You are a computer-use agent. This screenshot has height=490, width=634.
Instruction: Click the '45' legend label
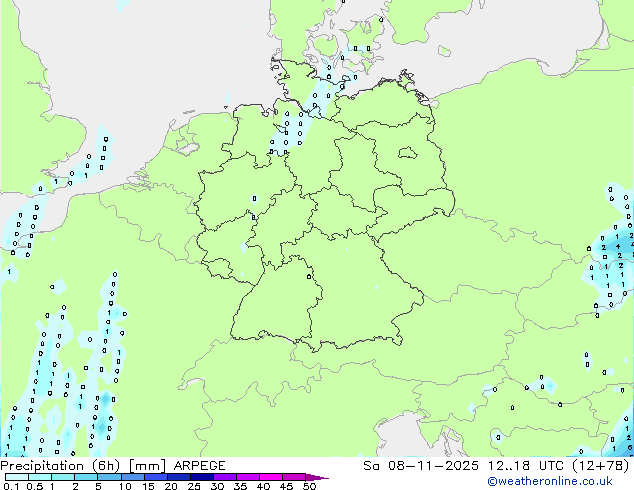tap(286, 486)
